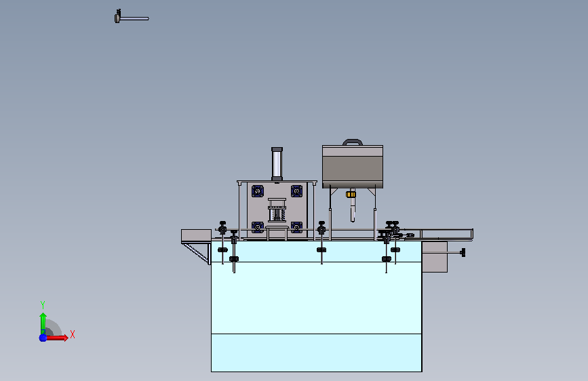Select the large light-blue base cabinet
Image resolution: width=588 pixels, height=381 pixels.
click(x=317, y=306)
